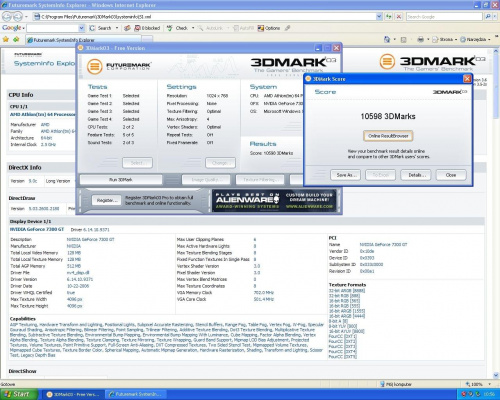Image resolution: width=500 pixels, height=400 pixels.
Task: Expand the address bar history dropdown
Action: [x=379, y=16]
